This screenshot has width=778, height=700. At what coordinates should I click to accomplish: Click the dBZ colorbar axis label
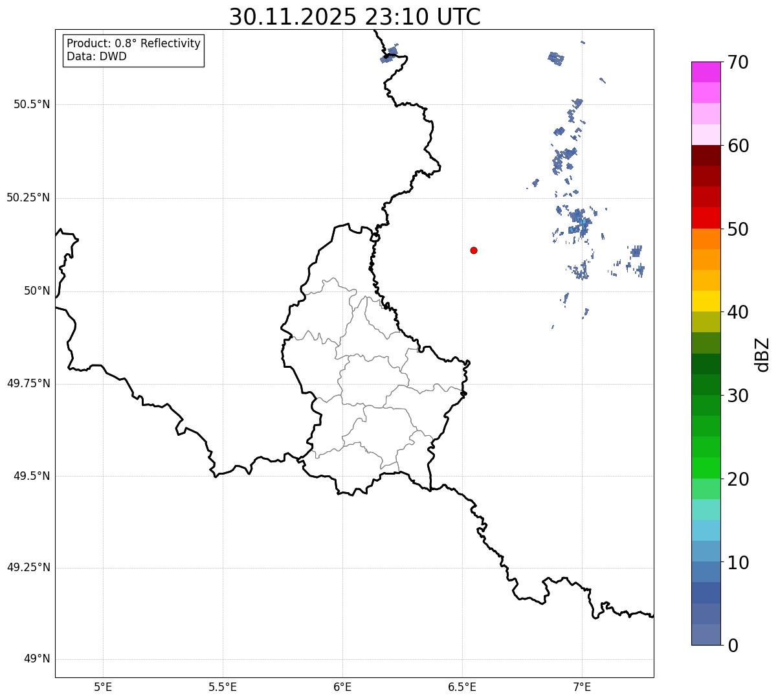pyautogui.click(x=762, y=354)
